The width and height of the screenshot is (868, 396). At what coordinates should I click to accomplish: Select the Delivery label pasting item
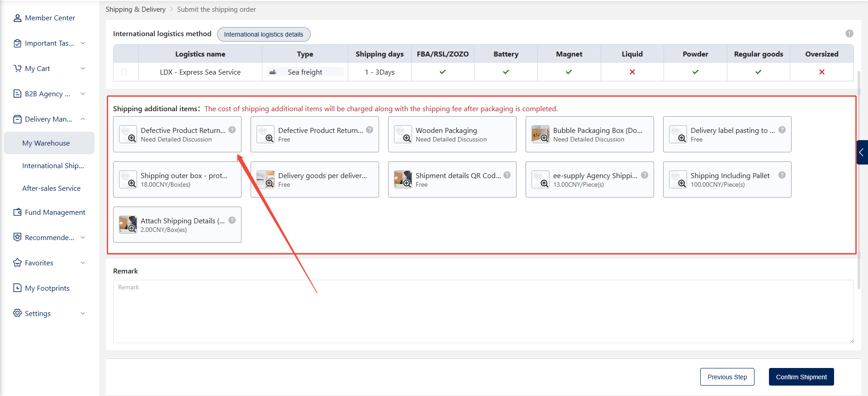point(727,134)
